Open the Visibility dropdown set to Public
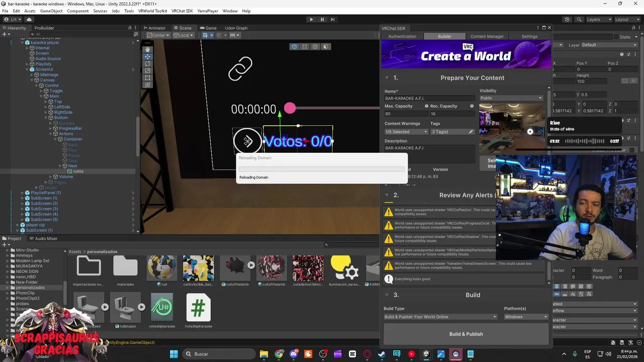 [511, 98]
